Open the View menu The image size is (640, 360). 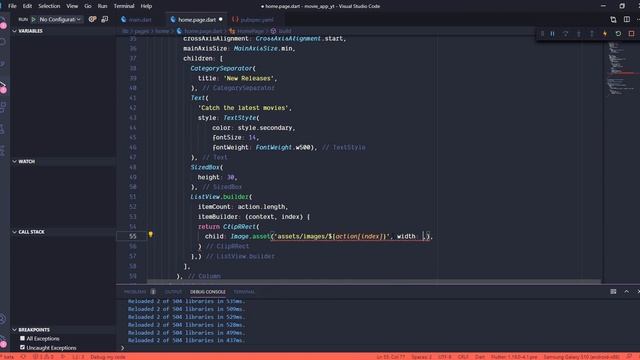tap(72, 6)
